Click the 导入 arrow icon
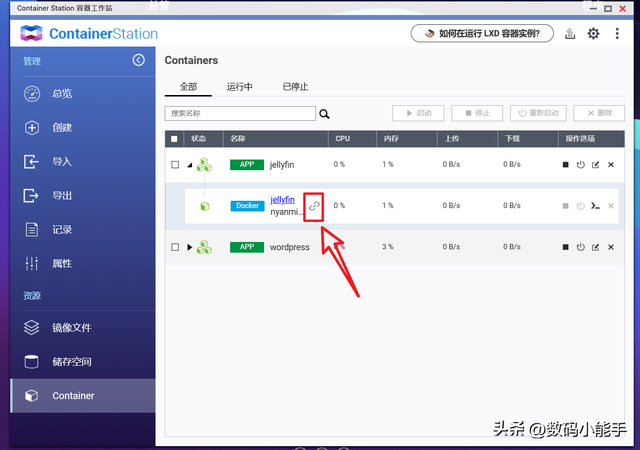Screen dimensions: 640x450 click(31, 162)
